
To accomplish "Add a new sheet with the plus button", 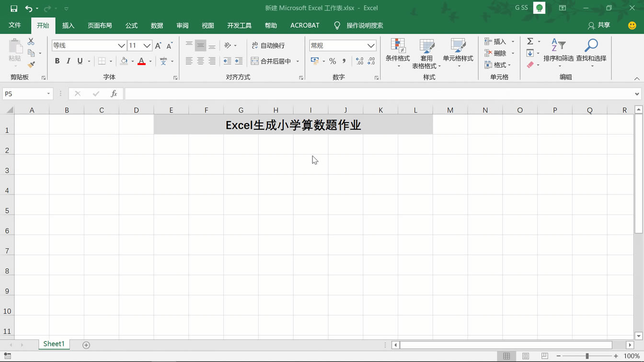I will pos(86,344).
